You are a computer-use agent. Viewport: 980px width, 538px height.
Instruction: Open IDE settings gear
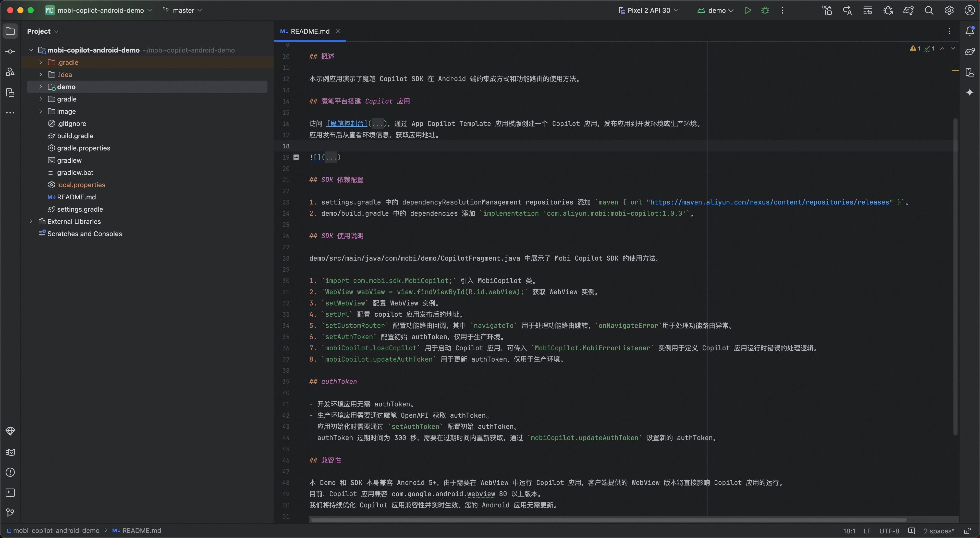point(949,10)
